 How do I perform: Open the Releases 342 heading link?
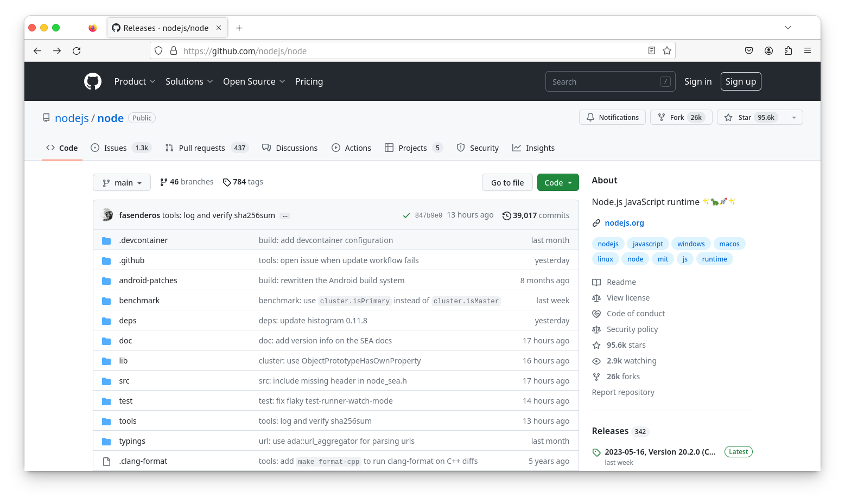[620, 431]
